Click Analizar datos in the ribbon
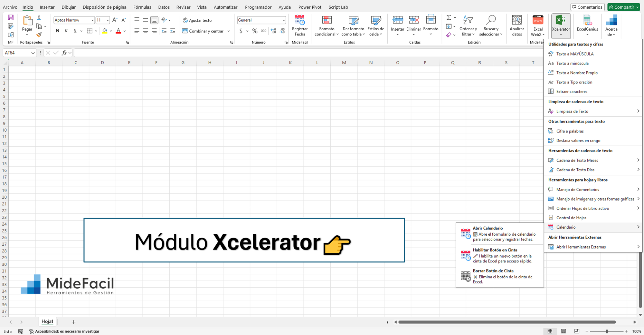This screenshot has height=335, width=644. [517, 26]
